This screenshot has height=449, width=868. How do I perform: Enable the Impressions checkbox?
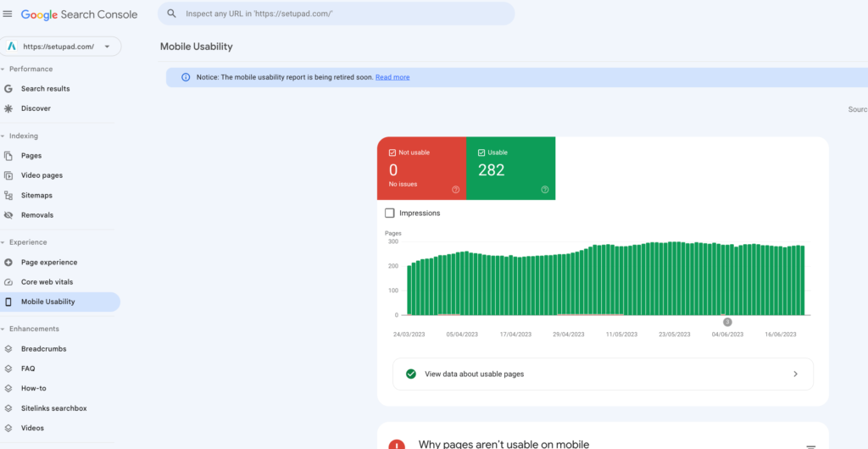coord(390,213)
